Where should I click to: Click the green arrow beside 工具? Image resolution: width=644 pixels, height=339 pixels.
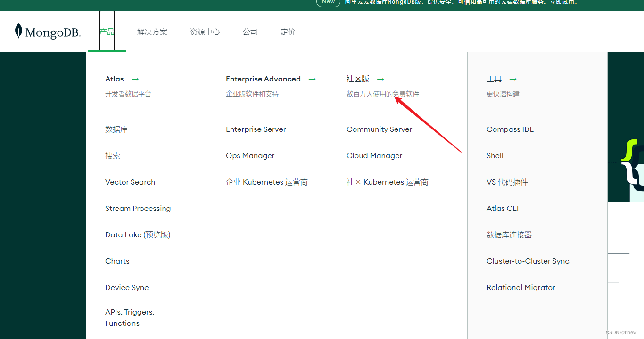coord(513,79)
